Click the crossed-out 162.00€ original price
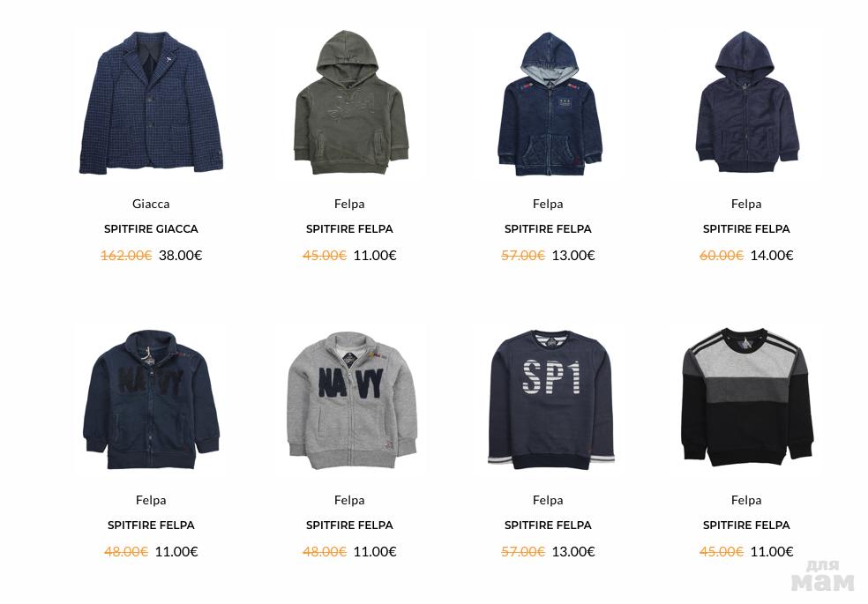Screen dimensions: 868x604 pyautogui.click(x=126, y=256)
